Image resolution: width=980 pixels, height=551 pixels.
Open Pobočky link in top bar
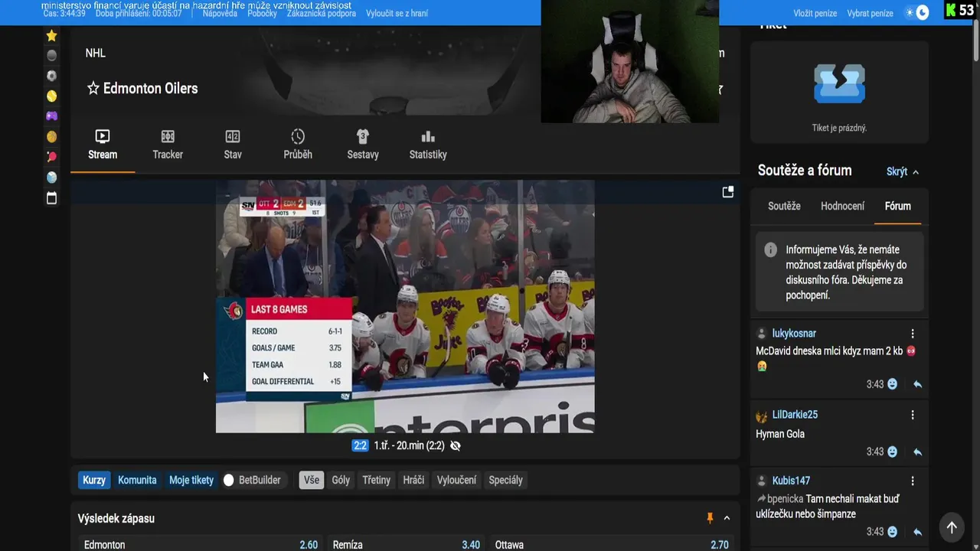tap(263, 14)
